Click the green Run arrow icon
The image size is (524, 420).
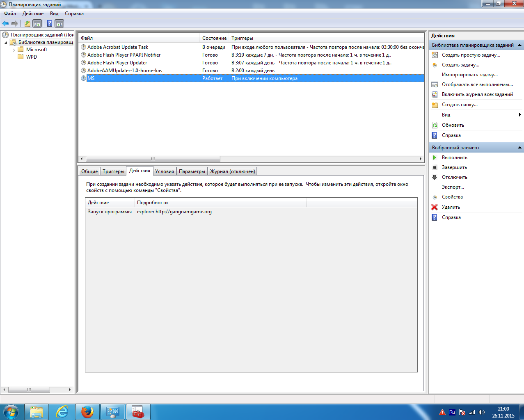pyautogui.click(x=435, y=157)
